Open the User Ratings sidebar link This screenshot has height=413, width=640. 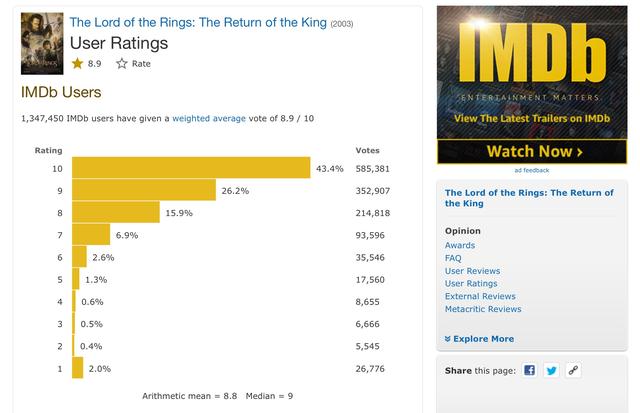tap(471, 283)
